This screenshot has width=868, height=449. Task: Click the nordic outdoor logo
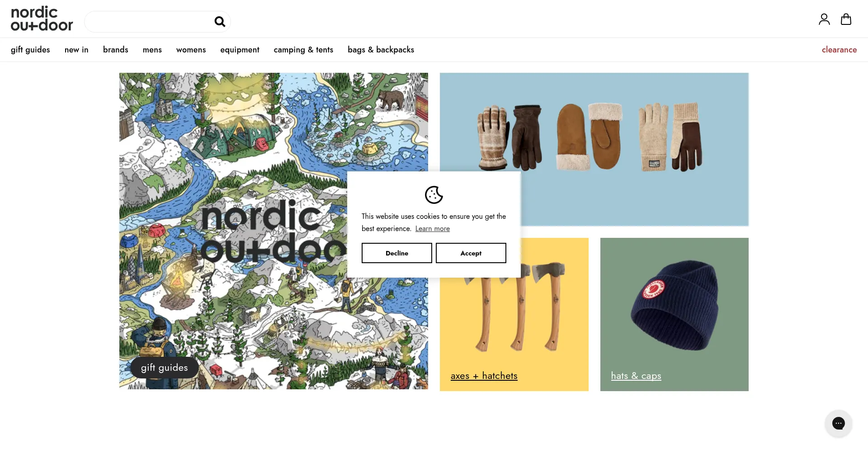pyautogui.click(x=42, y=19)
